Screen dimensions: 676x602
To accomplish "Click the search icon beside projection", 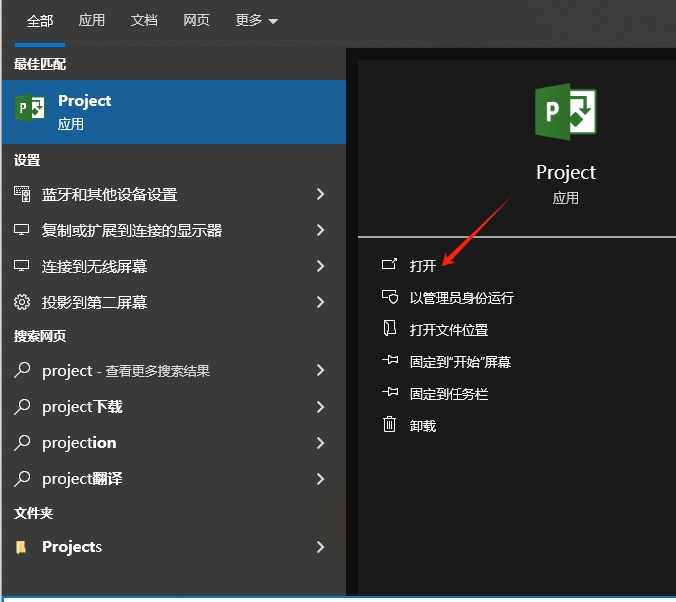I will [x=22, y=442].
